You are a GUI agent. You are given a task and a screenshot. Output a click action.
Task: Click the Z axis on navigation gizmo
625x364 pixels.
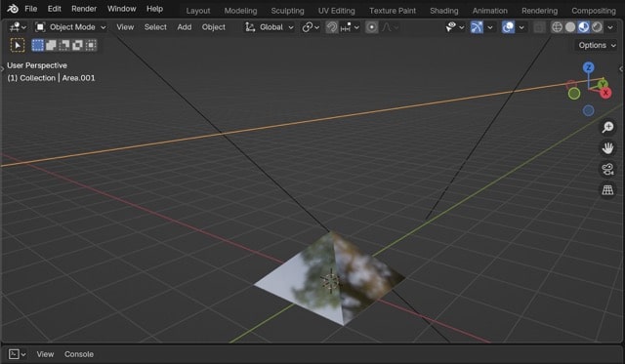point(588,67)
